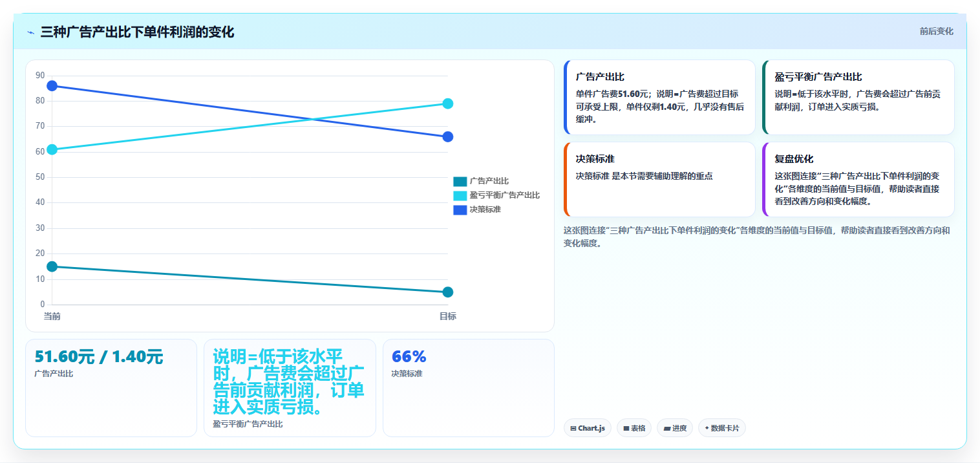This screenshot has height=463, width=980.
Task: Click 广告产出比 caption under 51.60元 stat
Action: tap(54, 374)
